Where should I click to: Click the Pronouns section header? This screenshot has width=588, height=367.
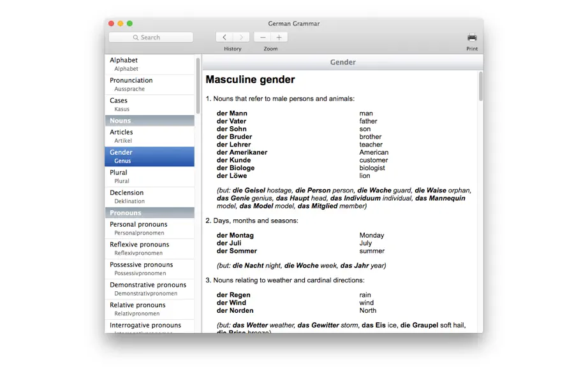(x=150, y=213)
